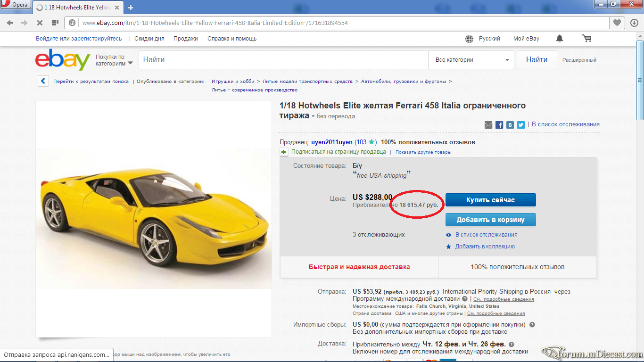Click the Найти search button
This screenshot has height=362, width=644.
tap(537, 60)
